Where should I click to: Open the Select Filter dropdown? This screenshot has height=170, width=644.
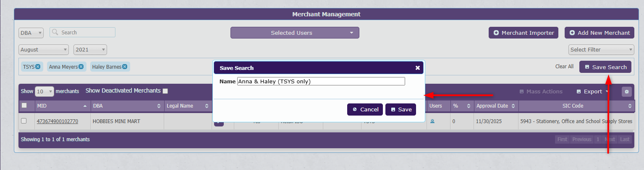[601, 49]
